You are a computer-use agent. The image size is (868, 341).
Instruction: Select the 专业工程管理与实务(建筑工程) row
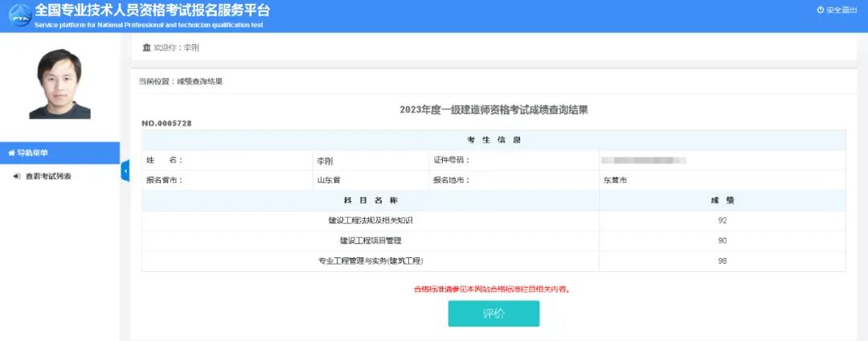(371, 261)
